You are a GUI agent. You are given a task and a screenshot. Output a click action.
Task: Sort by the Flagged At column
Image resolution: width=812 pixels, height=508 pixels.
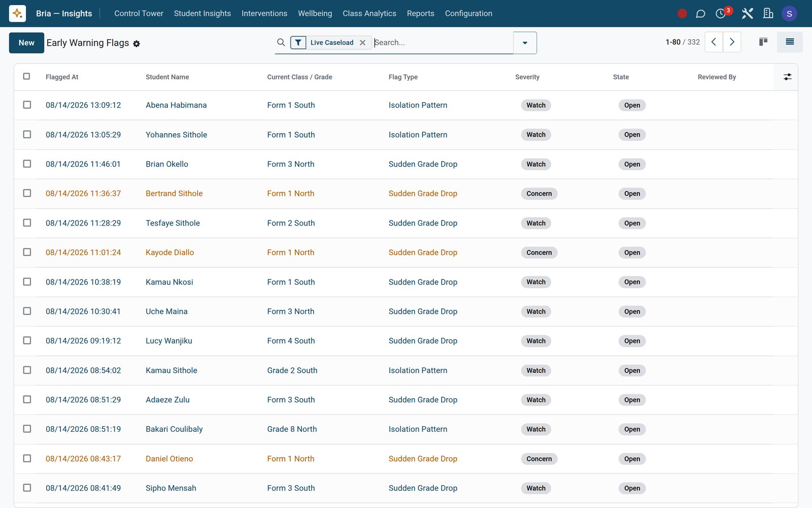point(62,77)
